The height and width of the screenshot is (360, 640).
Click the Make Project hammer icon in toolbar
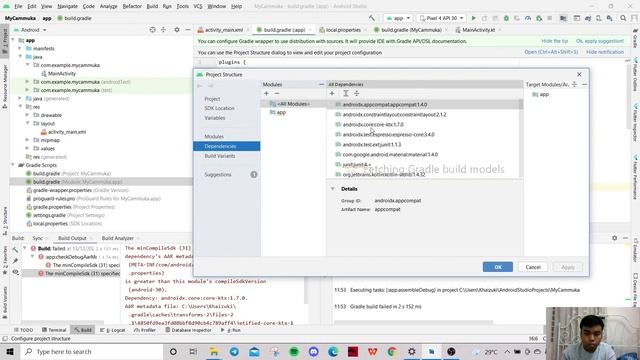click(x=372, y=18)
